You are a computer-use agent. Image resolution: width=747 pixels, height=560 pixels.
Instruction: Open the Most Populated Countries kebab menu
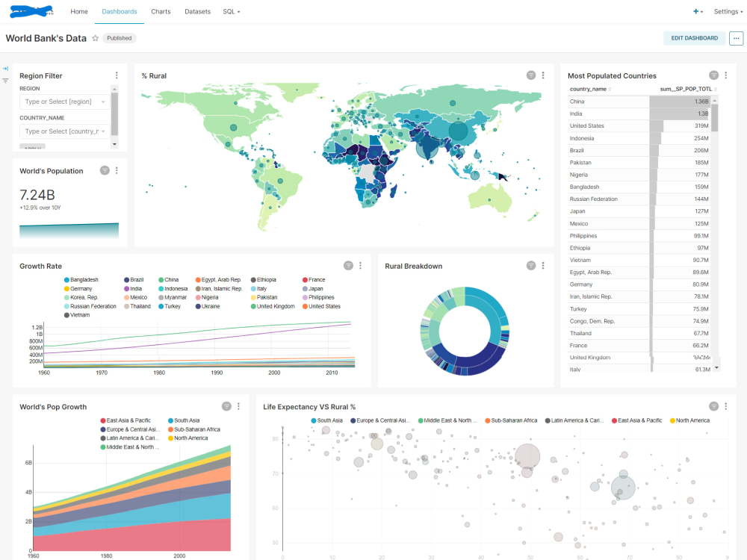[x=725, y=75]
